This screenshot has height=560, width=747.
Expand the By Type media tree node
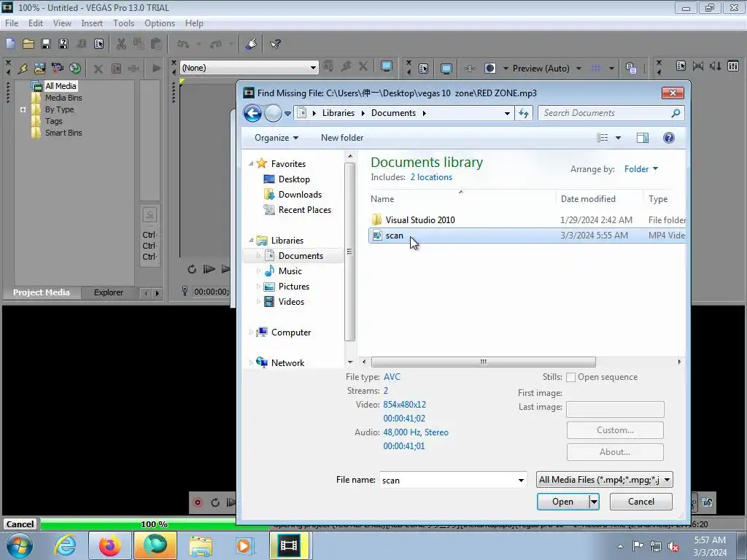point(23,109)
